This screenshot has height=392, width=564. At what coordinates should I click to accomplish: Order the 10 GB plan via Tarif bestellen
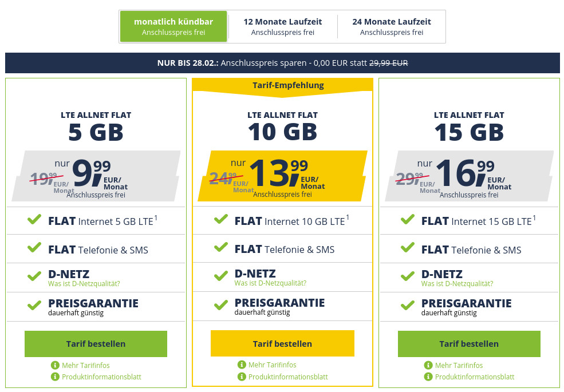click(282, 343)
